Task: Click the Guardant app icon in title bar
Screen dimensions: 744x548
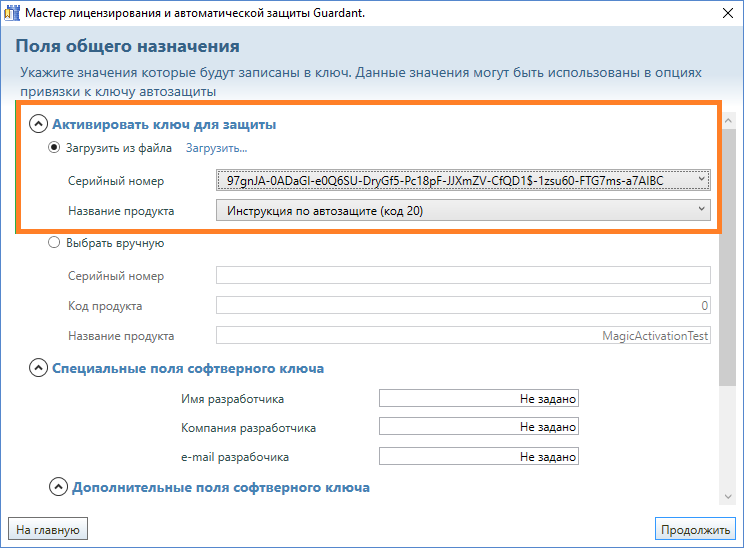Action: 12,14
